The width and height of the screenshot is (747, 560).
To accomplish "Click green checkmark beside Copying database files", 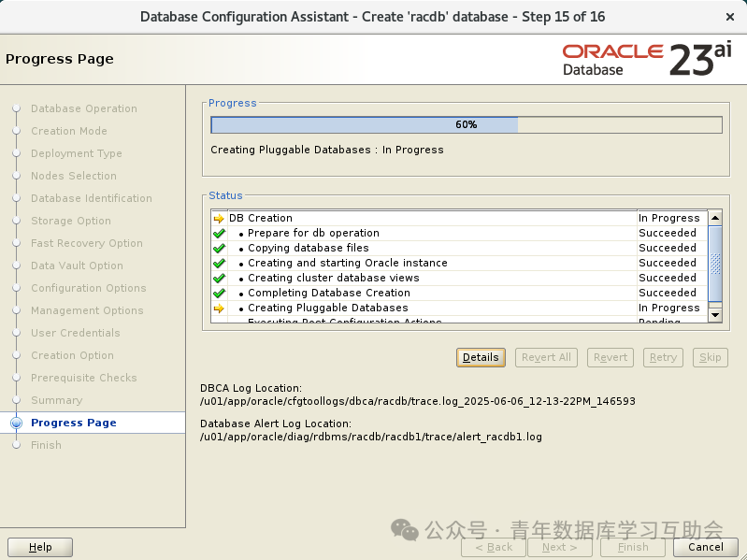I will [x=219, y=248].
